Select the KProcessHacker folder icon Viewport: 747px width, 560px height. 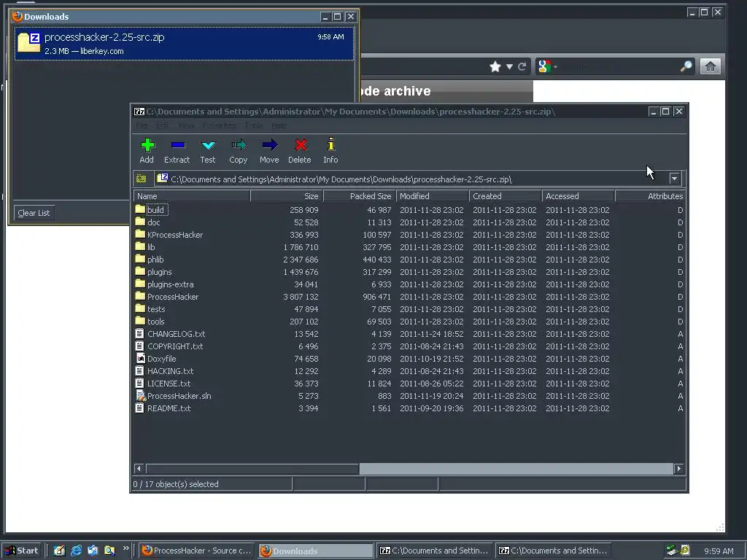pos(139,234)
